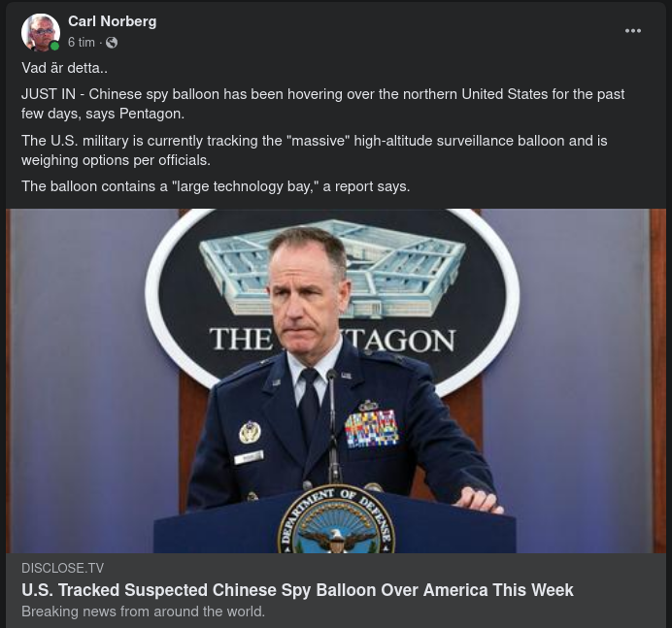Click the white name tag on the uniform
This screenshot has height=628, width=672.
pos(249,458)
